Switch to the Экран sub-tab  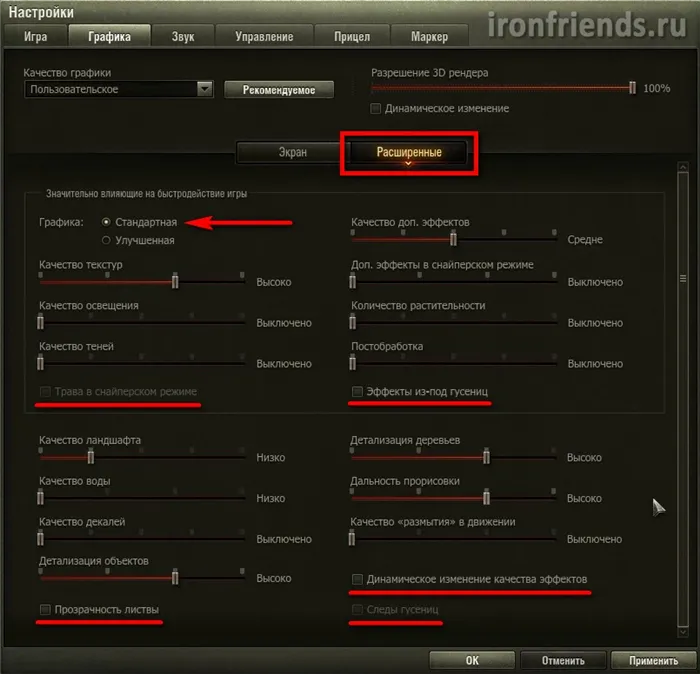(292, 153)
